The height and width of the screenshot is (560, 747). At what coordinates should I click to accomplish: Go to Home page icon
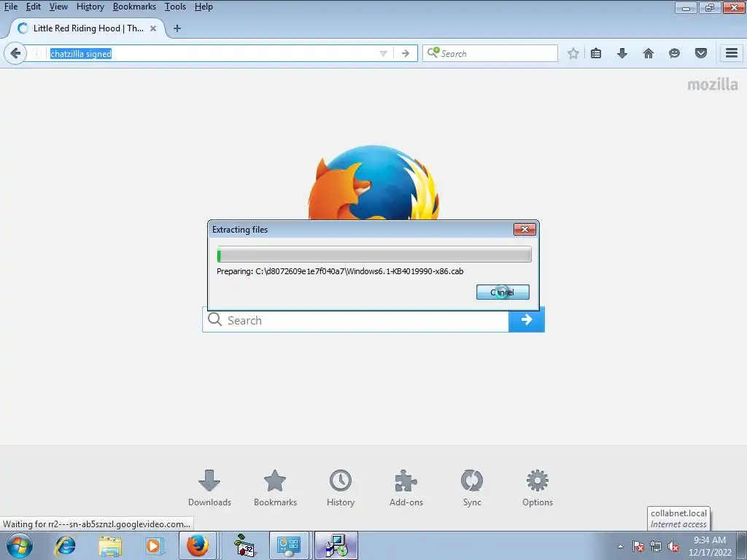point(649,53)
